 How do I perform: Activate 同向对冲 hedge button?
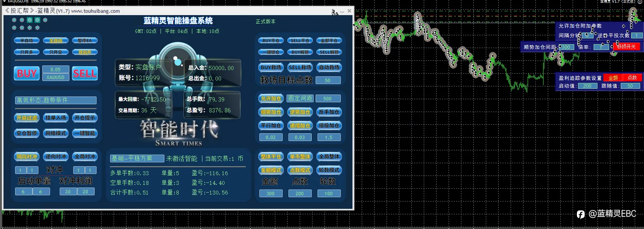tap(27, 157)
